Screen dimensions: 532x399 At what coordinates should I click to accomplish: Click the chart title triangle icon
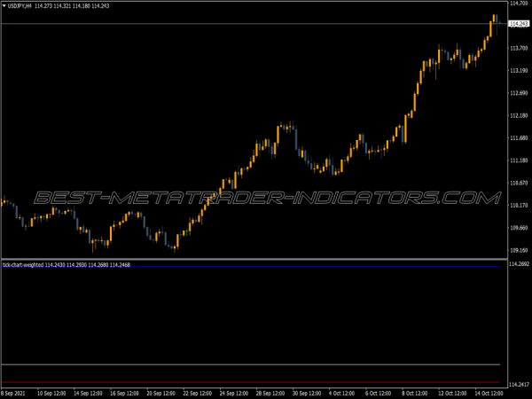point(4,6)
